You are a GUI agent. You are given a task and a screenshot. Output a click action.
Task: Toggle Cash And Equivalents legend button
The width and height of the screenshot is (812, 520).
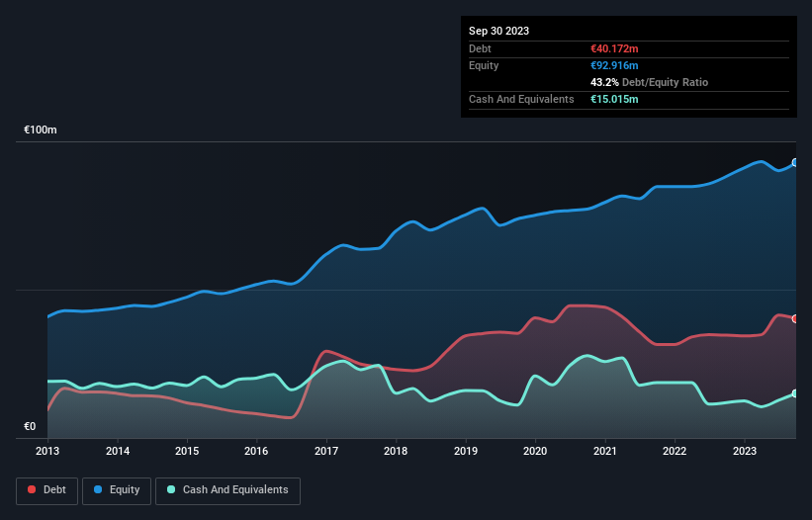coord(227,490)
